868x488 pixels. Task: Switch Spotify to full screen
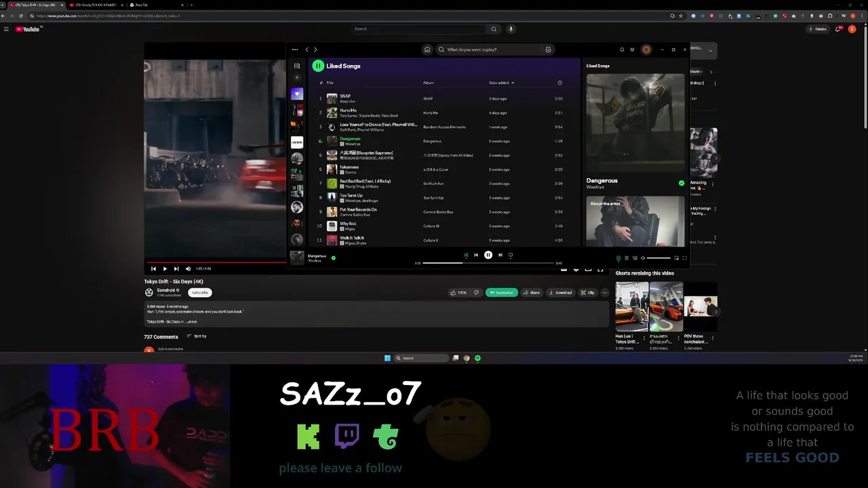click(684, 258)
